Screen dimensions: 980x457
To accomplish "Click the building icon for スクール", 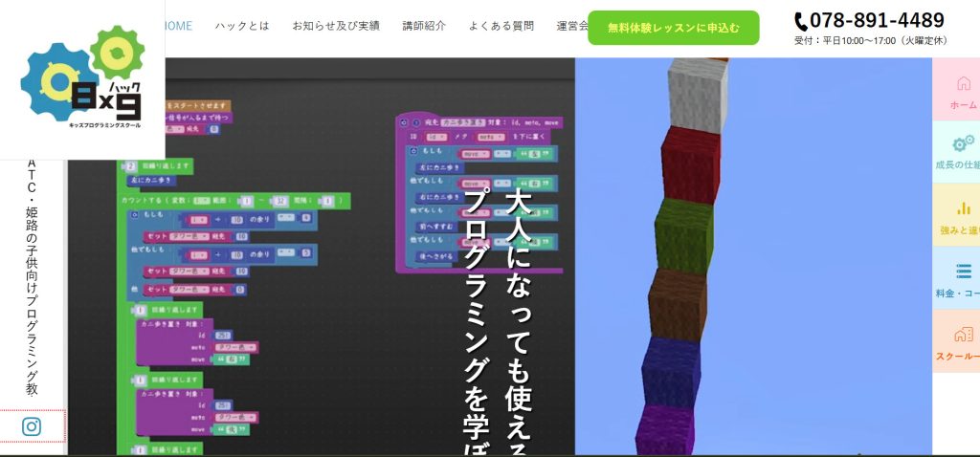I will 964,334.
